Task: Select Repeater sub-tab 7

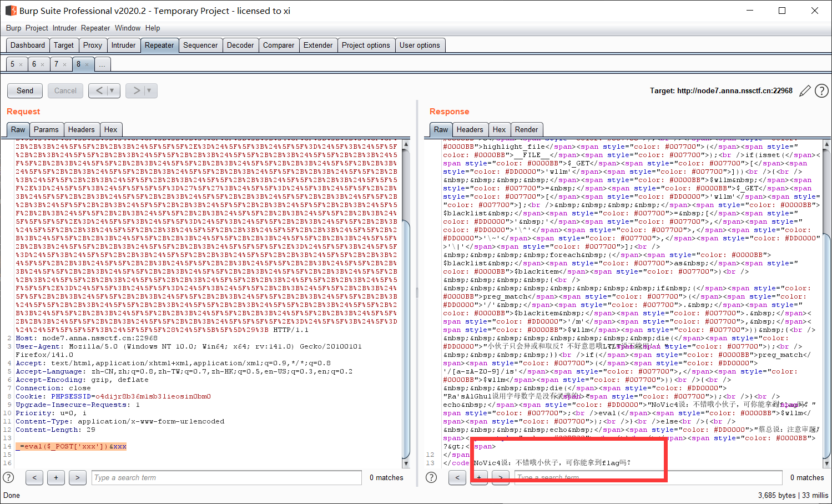Action: [x=56, y=64]
